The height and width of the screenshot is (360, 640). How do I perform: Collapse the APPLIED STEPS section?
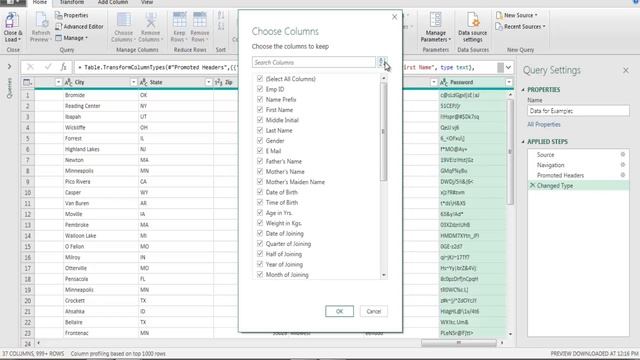(x=523, y=142)
